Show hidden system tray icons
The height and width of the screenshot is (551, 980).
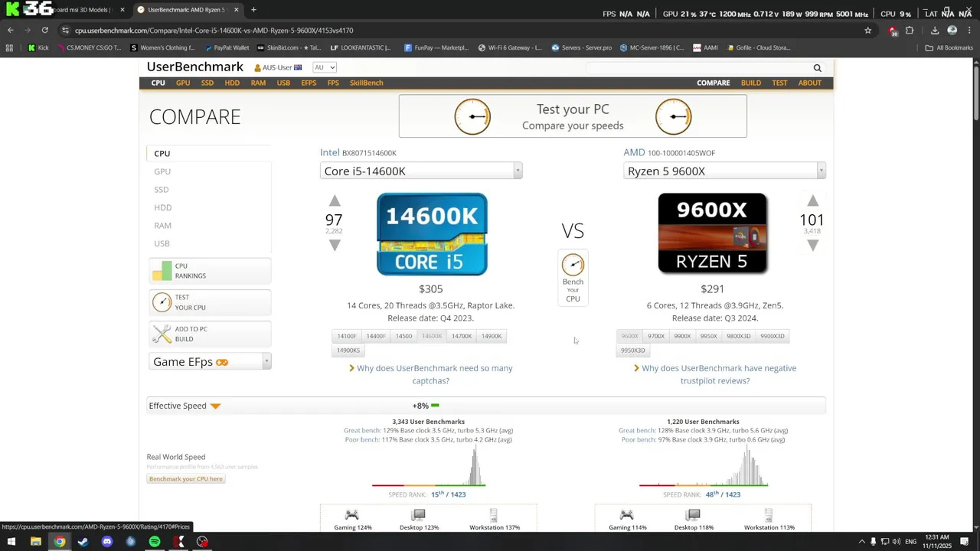pyautogui.click(x=861, y=542)
